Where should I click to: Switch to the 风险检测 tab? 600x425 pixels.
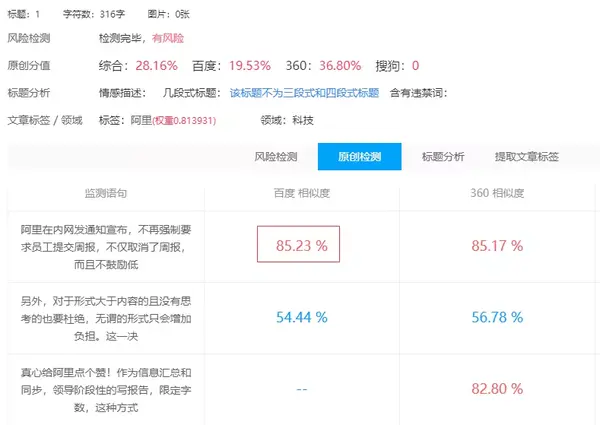(276, 156)
